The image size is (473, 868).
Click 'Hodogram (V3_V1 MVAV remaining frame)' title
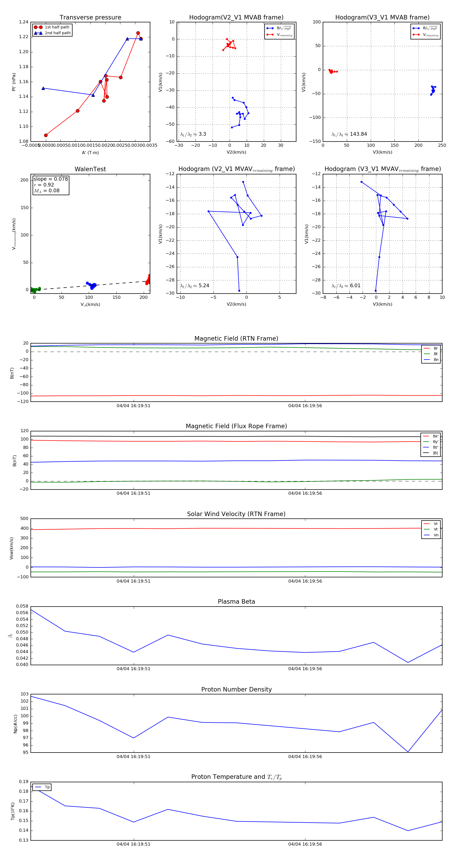pos(382,169)
